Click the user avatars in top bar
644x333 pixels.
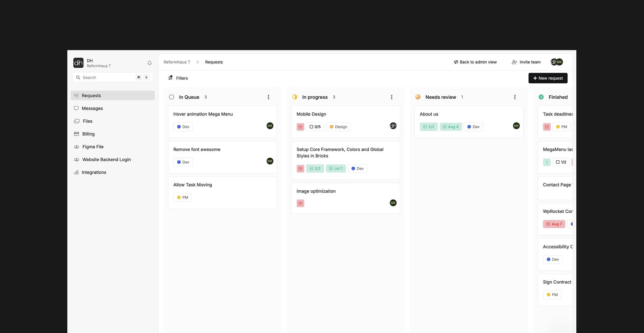[557, 62]
